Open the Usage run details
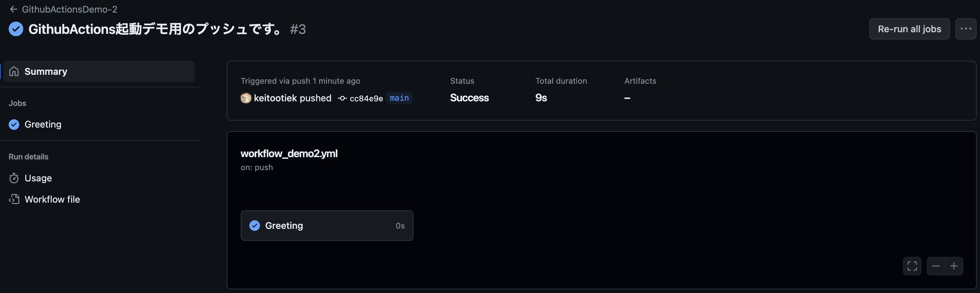This screenshot has height=293, width=980. point(38,178)
